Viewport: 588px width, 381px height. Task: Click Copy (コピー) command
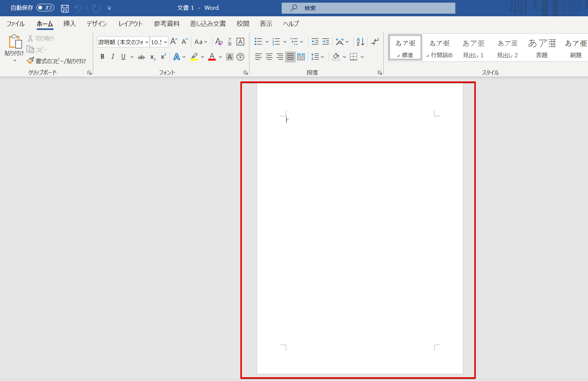click(38, 50)
